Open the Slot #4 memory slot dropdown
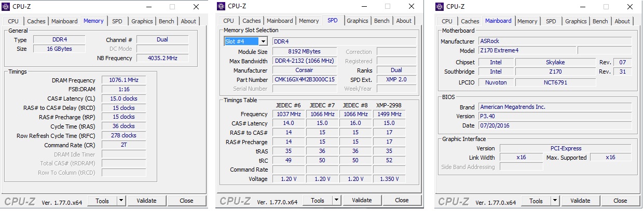644x211 pixels. pyautogui.click(x=263, y=41)
